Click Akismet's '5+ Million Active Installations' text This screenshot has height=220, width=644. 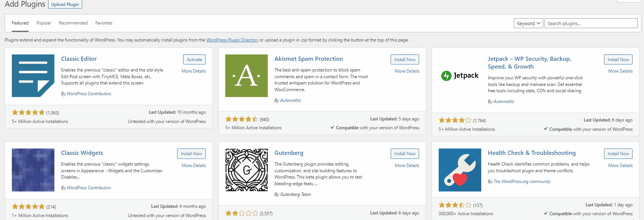point(253,128)
